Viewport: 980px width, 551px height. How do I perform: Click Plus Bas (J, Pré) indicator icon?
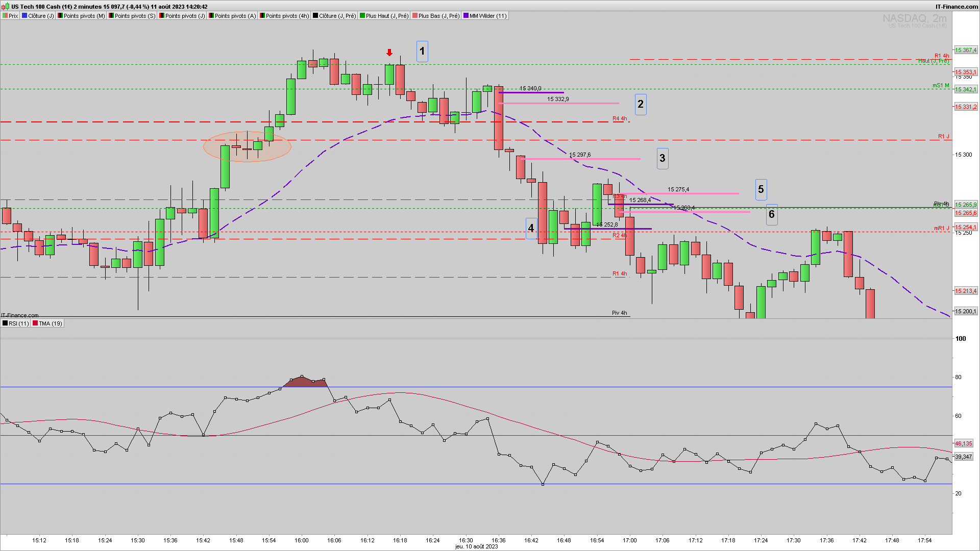click(x=415, y=16)
